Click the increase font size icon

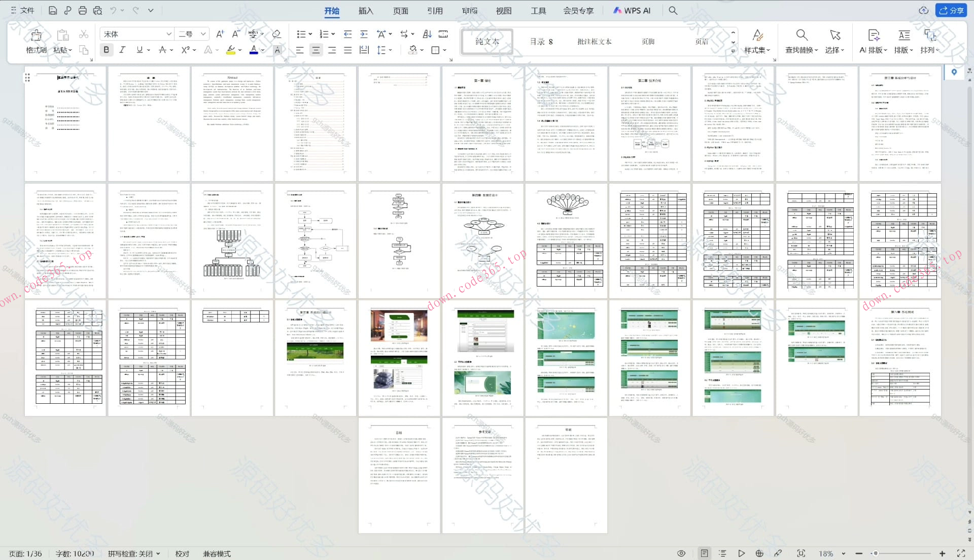point(220,34)
